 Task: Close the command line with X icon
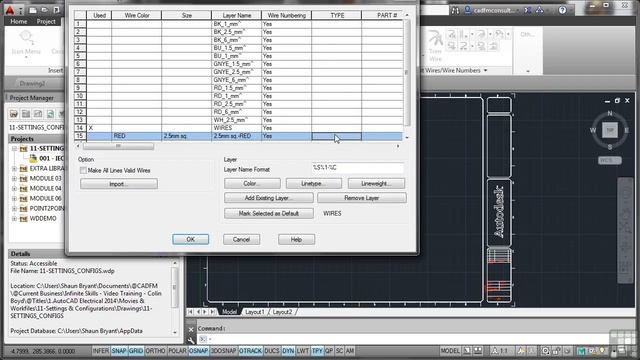click(x=191, y=329)
